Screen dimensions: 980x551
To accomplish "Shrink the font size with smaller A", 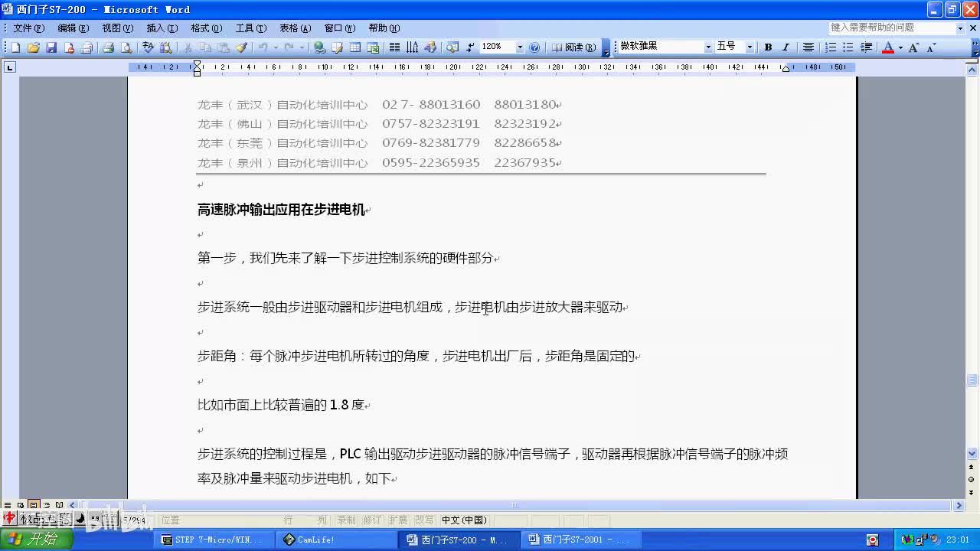I will click(x=931, y=47).
